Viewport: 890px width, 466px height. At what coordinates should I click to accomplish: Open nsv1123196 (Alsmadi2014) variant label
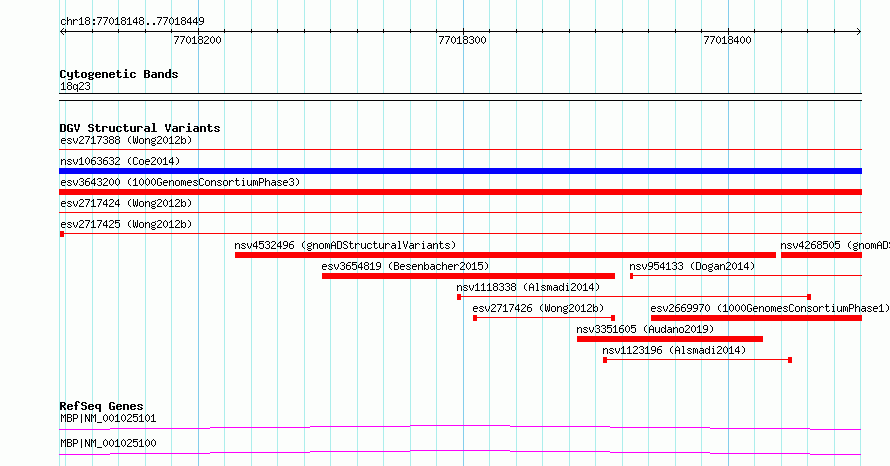tap(674, 350)
